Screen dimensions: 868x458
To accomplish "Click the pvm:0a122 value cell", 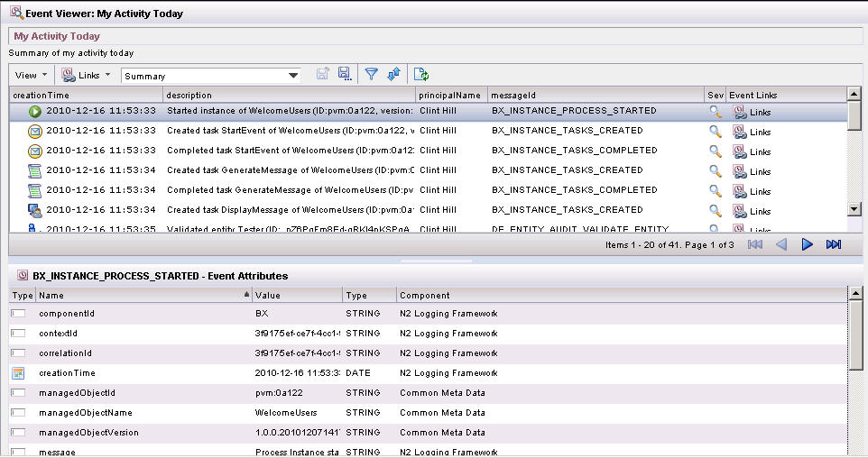I will (279, 393).
